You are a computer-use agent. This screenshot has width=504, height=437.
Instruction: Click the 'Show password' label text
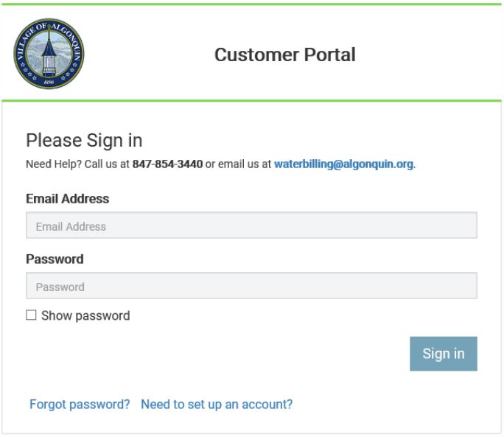tap(85, 315)
